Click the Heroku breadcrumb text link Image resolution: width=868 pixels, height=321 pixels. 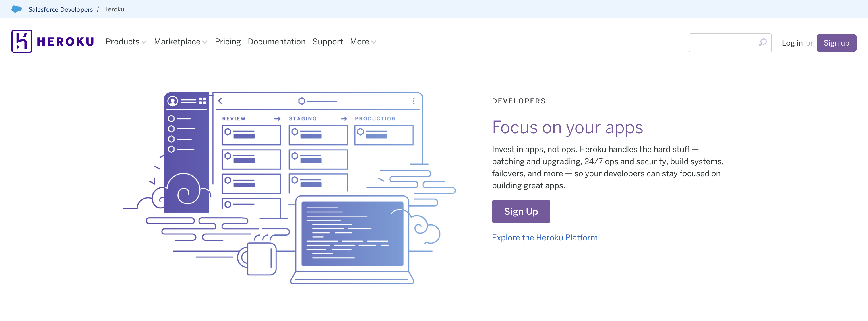114,9
